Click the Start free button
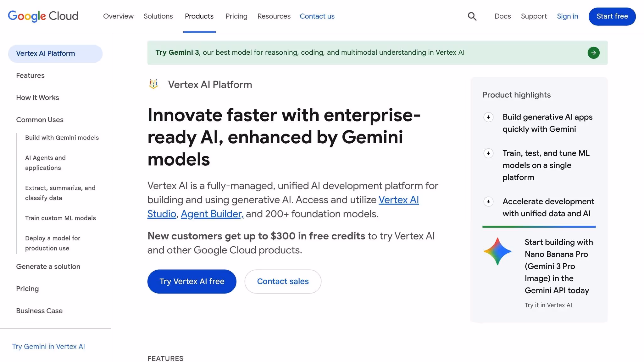 611,16
